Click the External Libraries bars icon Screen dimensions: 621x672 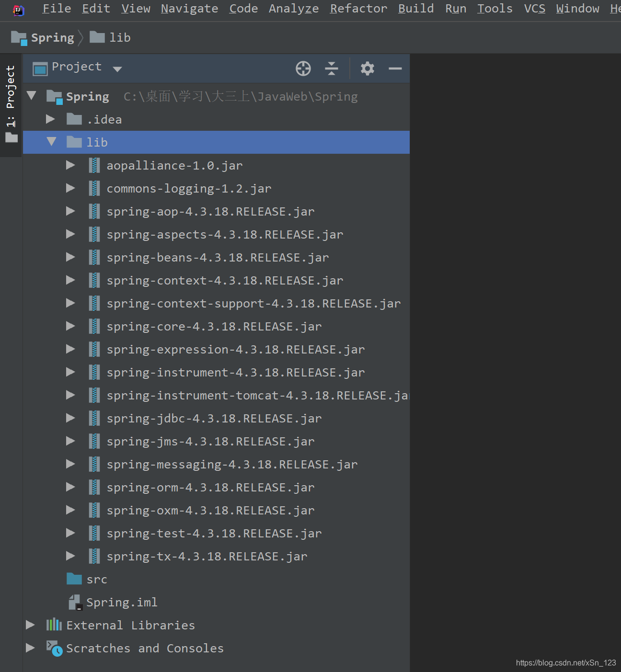click(54, 625)
